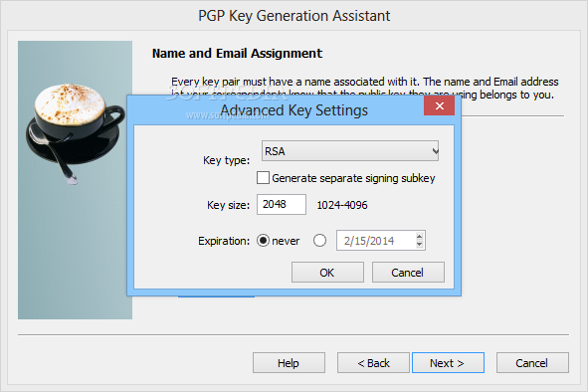Close the Advanced Key Settings dialog
The image size is (588, 392).
tap(439, 105)
